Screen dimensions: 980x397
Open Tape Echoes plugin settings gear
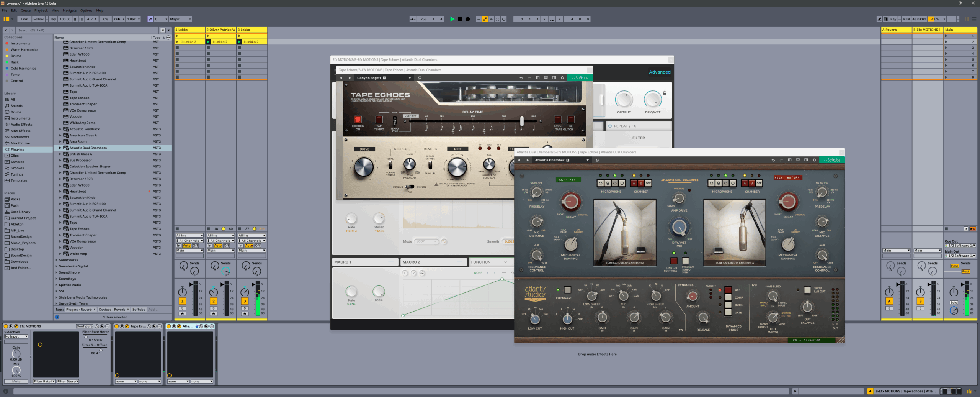point(562,78)
